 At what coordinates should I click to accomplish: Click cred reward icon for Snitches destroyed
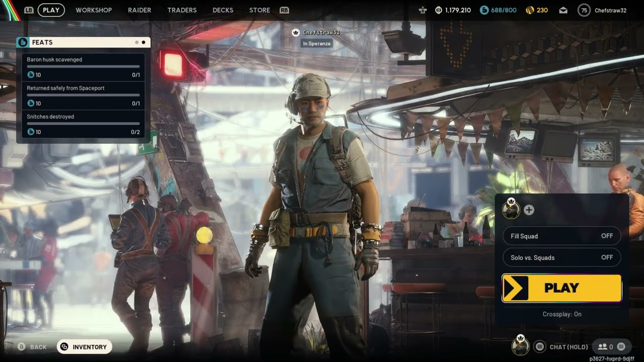[31, 132]
